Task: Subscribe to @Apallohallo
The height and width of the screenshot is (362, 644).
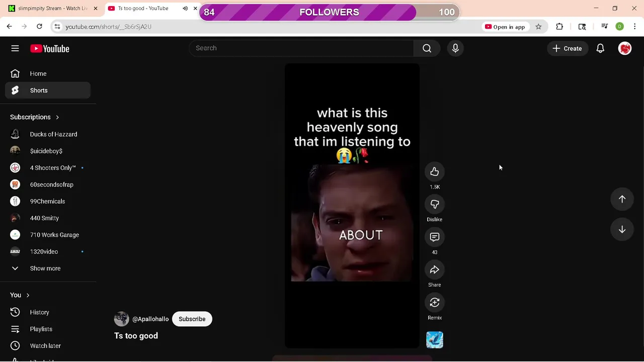Action: (192, 319)
